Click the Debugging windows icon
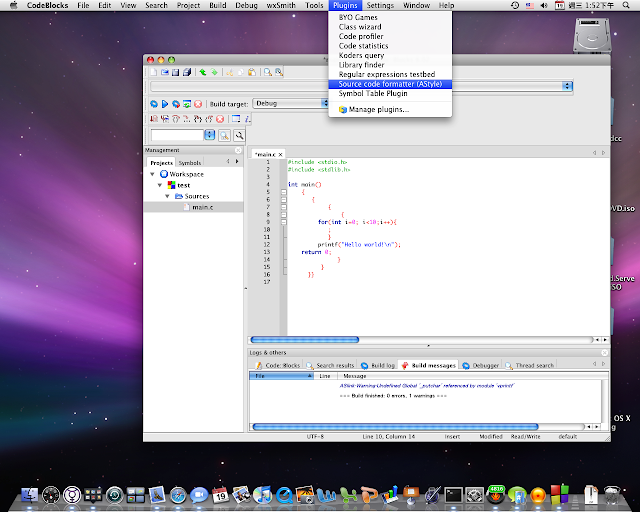The image size is (640, 512). pos(236,119)
